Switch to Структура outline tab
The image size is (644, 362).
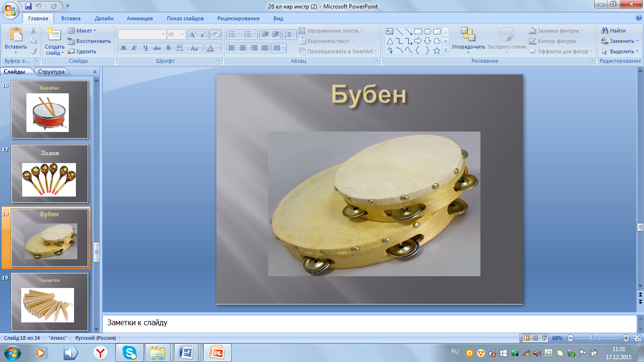coord(51,72)
